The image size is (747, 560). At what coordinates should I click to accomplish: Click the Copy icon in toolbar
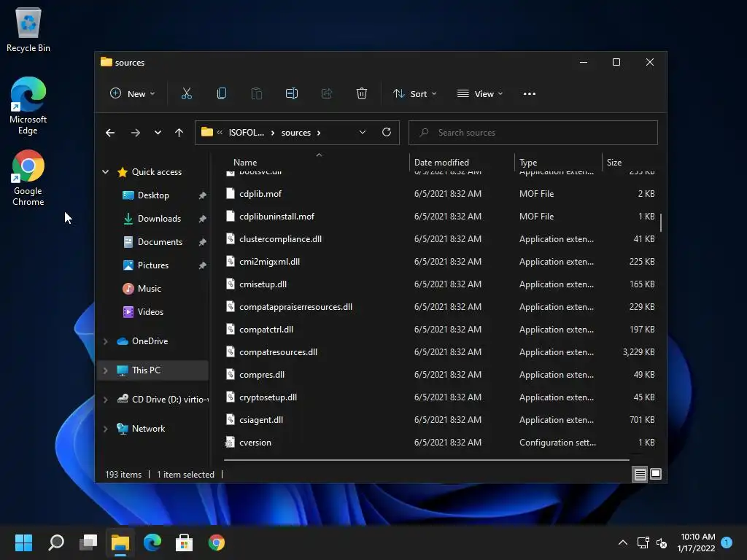tap(222, 94)
